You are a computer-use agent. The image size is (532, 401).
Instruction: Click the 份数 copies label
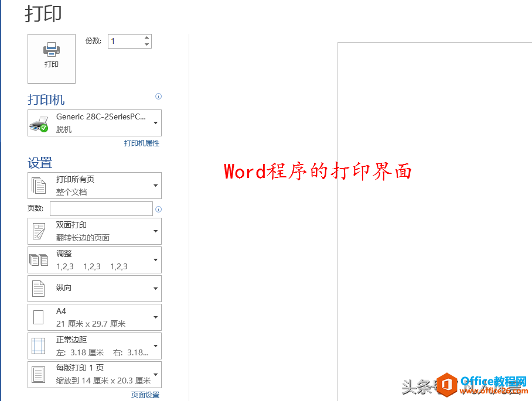coord(93,41)
